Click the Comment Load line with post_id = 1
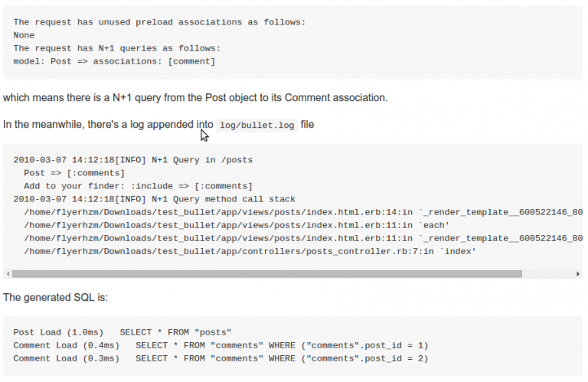The width and height of the screenshot is (588, 382). (x=220, y=345)
